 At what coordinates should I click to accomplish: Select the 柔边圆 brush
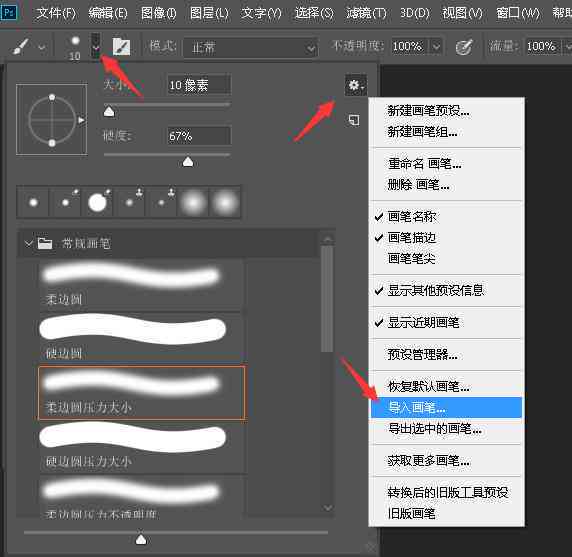pos(141,285)
